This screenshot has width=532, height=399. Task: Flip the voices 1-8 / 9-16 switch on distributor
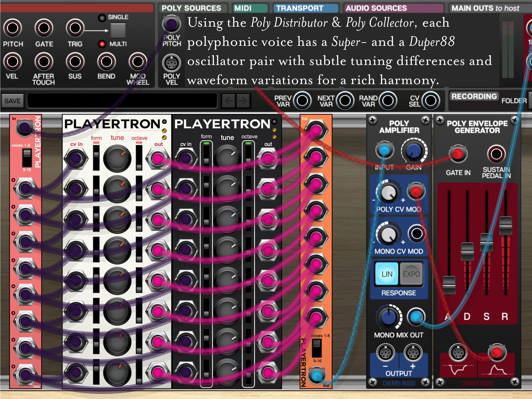(x=27, y=158)
